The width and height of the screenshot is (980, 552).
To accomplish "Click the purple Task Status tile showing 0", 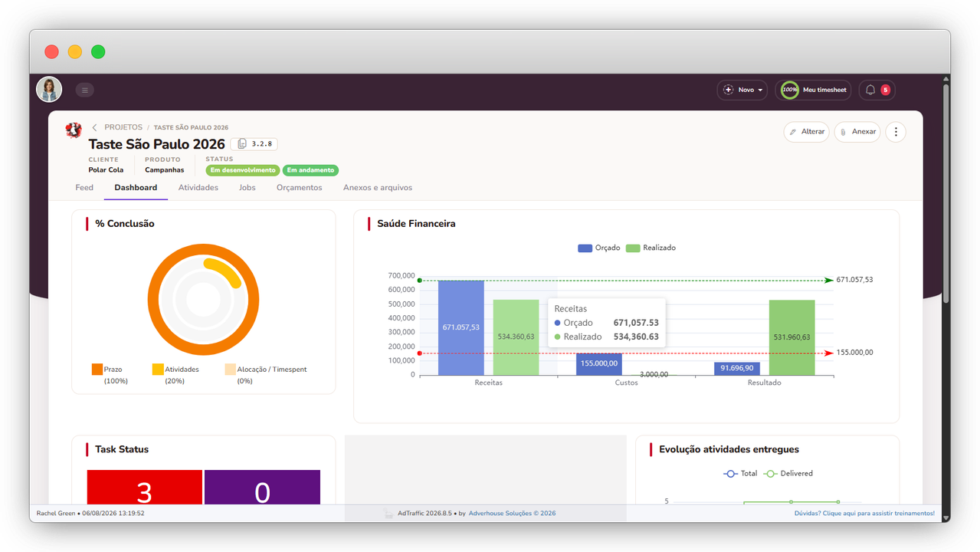I will click(x=262, y=488).
